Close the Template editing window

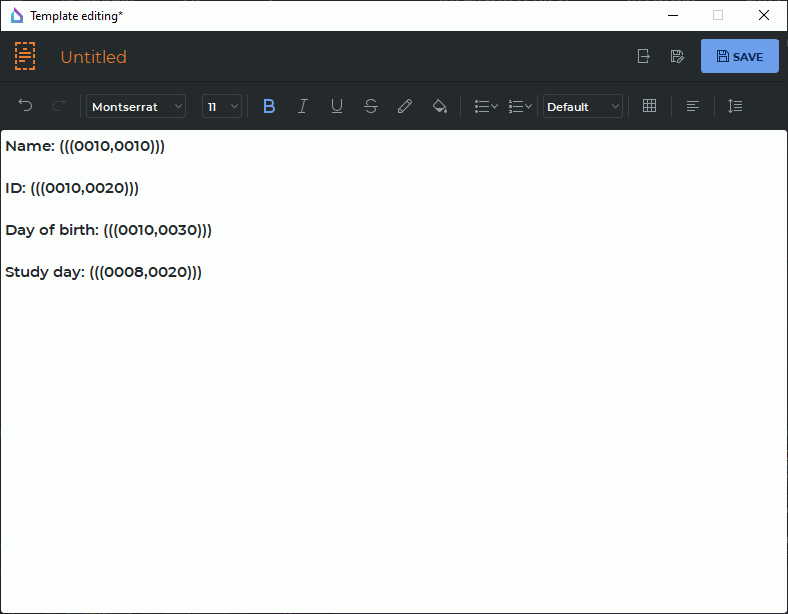tap(764, 16)
